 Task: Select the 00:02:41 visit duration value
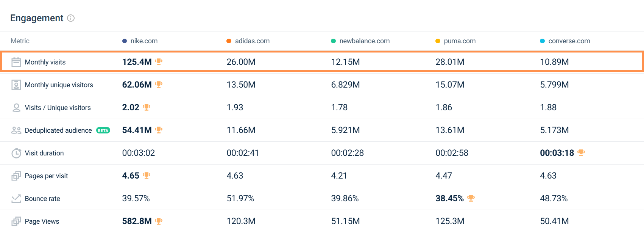pos(243,153)
